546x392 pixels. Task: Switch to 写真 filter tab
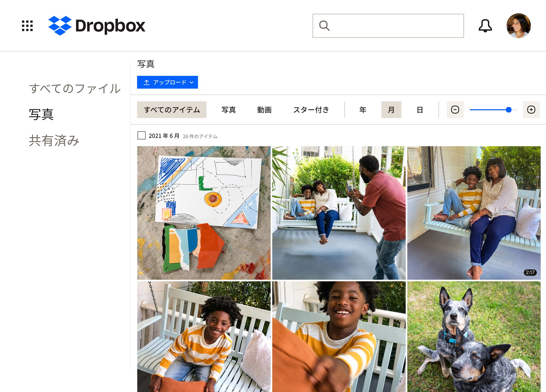coord(228,110)
